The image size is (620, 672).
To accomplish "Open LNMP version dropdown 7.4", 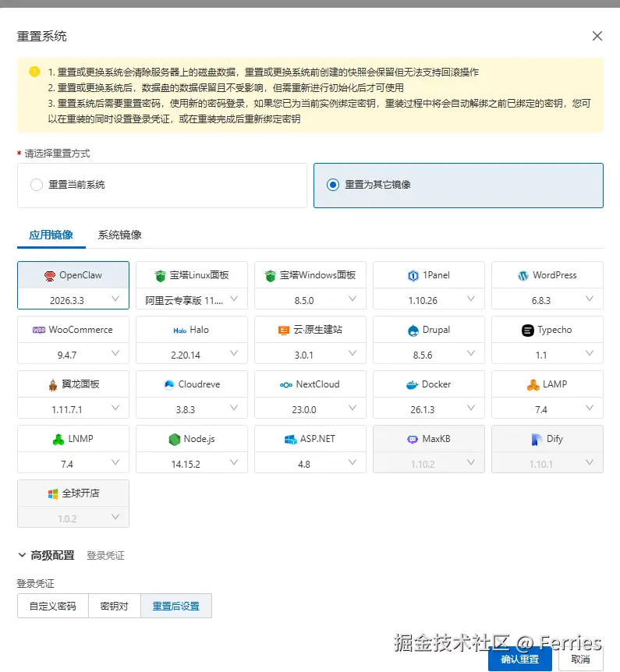I will coord(73,463).
